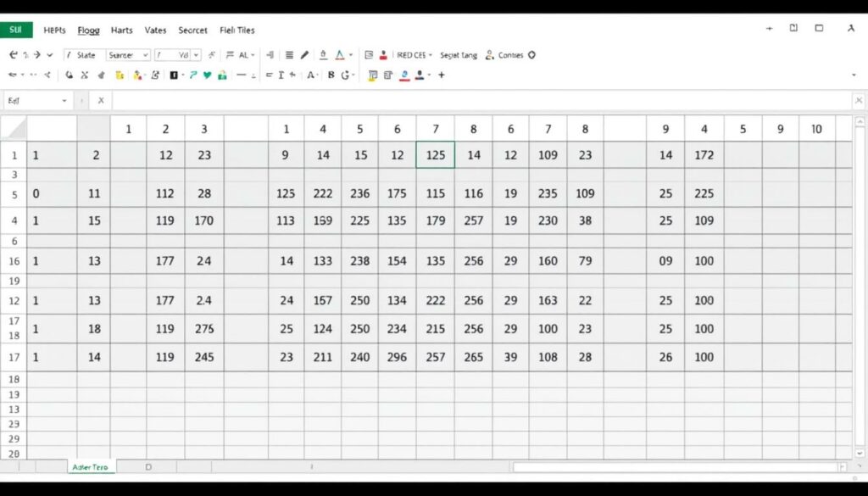Image resolution: width=868 pixels, height=496 pixels.
Task: Click the red person icon in top toolbar row
Action: point(383,55)
